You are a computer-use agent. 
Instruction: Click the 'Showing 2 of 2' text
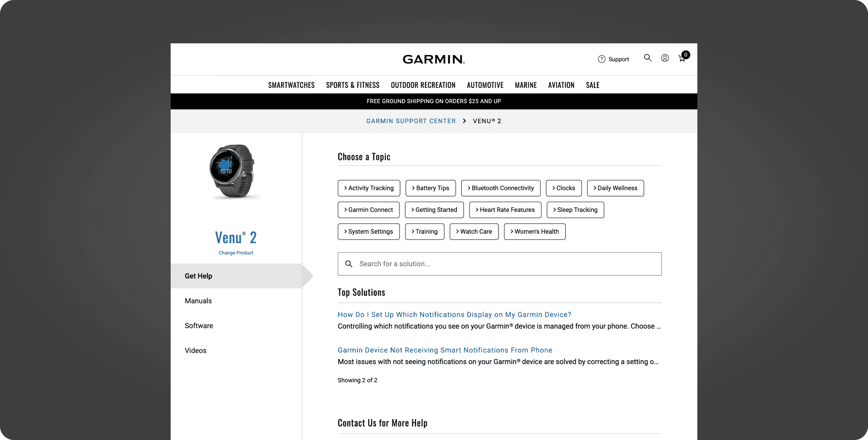pyautogui.click(x=357, y=380)
